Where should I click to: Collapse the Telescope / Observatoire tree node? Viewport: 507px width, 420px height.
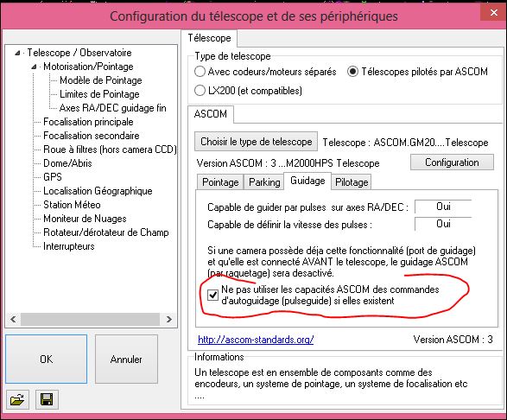(17, 53)
